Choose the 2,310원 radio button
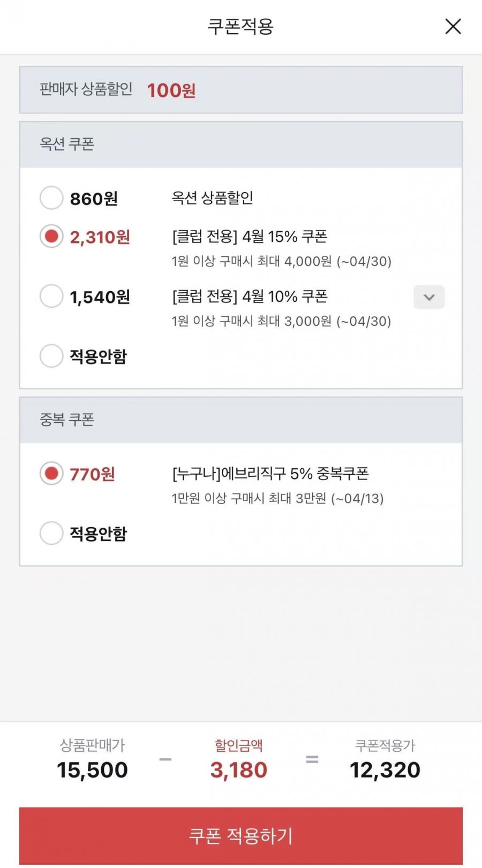482x868 pixels. [x=51, y=237]
